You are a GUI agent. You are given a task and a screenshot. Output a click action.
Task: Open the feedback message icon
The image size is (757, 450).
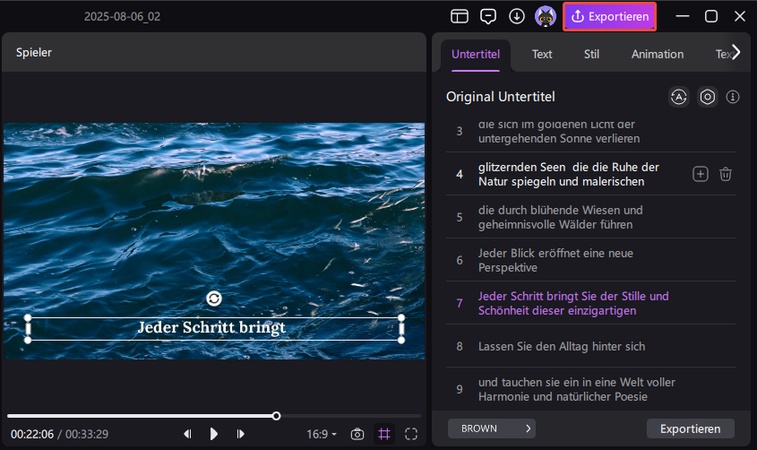[x=488, y=16]
